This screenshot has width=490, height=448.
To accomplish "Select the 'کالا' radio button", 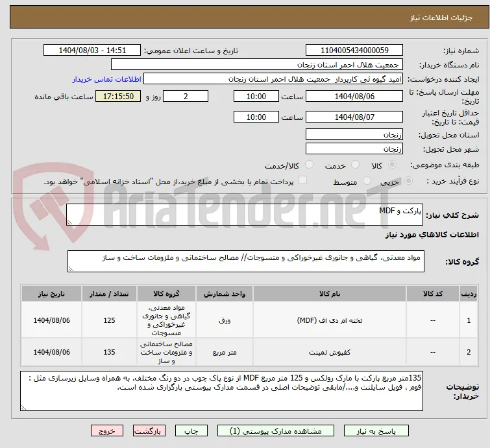I will tap(392, 165).
